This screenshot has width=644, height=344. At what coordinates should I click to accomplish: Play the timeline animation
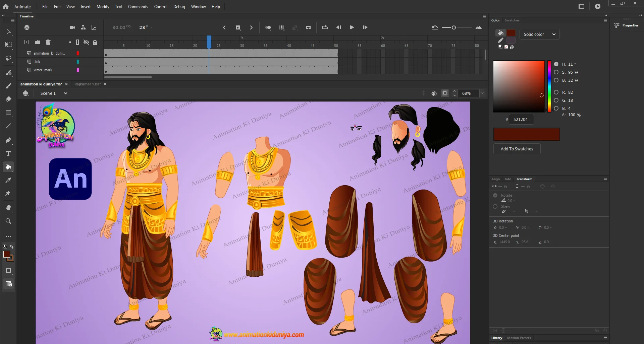(x=352, y=27)
